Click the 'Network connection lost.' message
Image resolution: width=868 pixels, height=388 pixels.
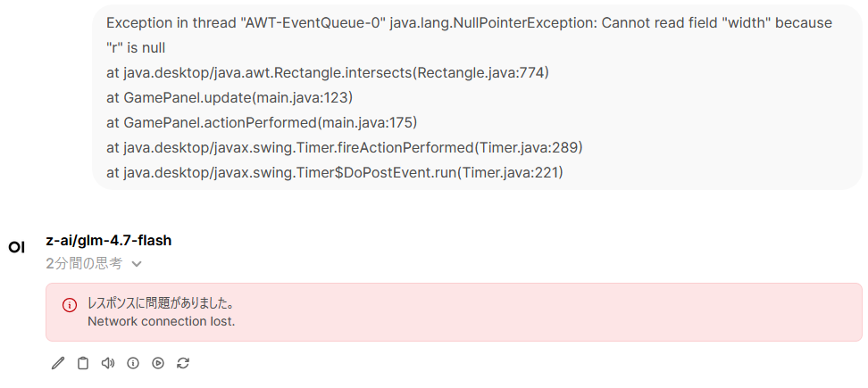(x=162, y=321)
